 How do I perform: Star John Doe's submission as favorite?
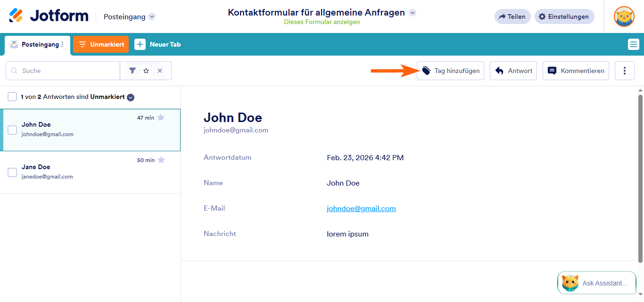161,118
